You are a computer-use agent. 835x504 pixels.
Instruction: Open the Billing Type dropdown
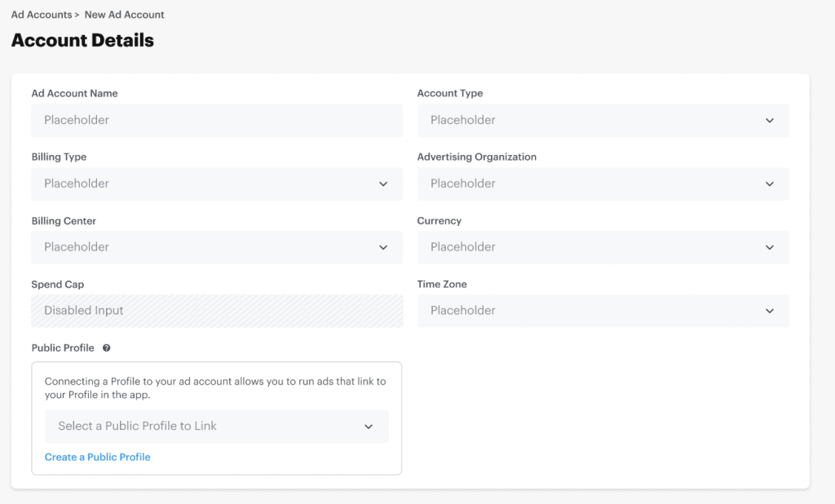pos(217,183)
